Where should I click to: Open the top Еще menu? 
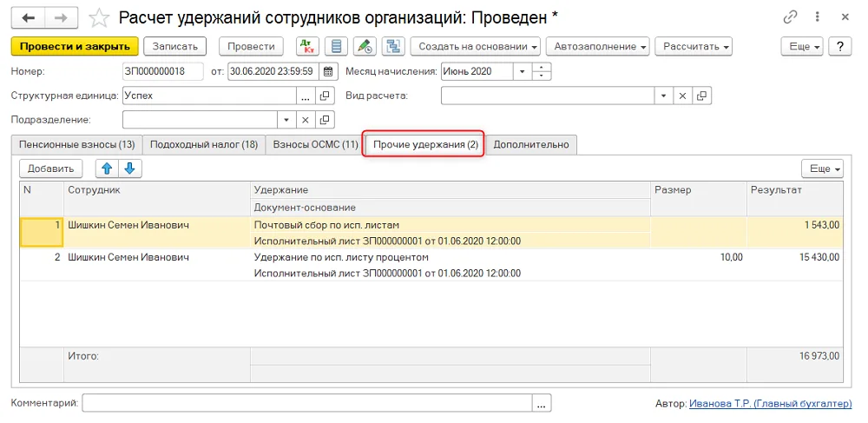point(803,47)
